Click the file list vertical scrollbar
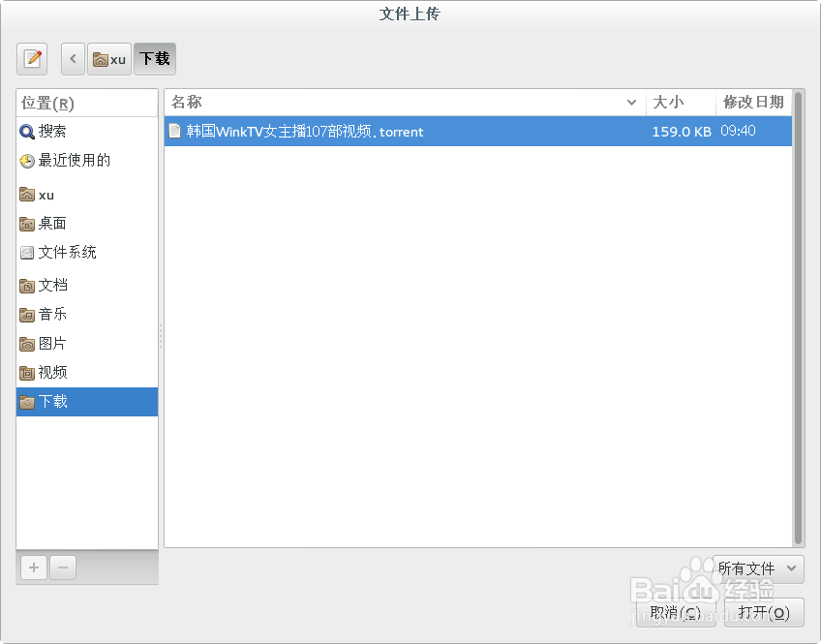 click(x=798, y=319)
